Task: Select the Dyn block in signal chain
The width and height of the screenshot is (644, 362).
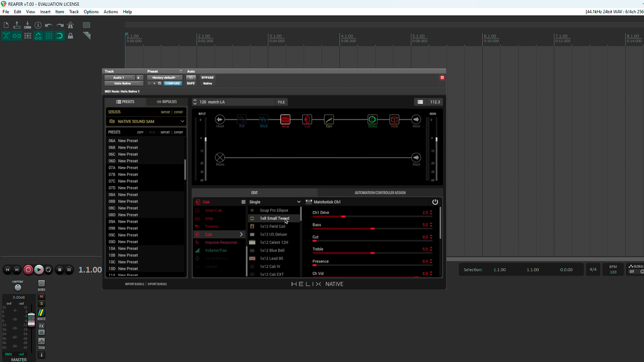Action: point(329,120)
